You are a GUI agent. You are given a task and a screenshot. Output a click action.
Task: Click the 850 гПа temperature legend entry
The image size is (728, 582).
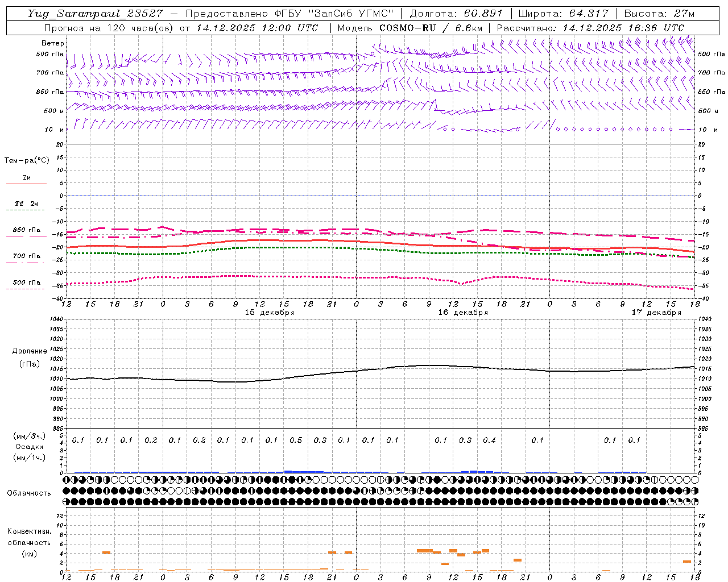(26, 230)
